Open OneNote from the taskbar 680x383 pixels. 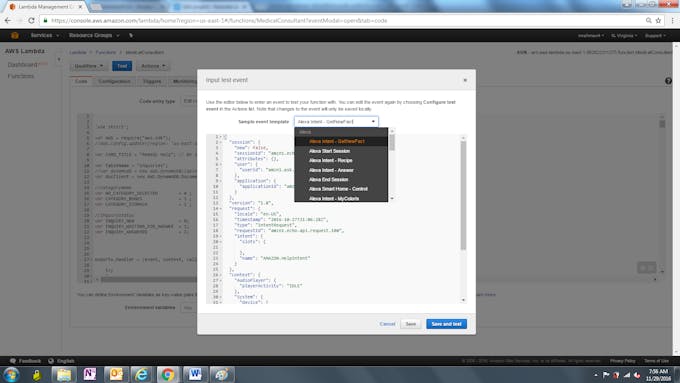coord(90,374)
